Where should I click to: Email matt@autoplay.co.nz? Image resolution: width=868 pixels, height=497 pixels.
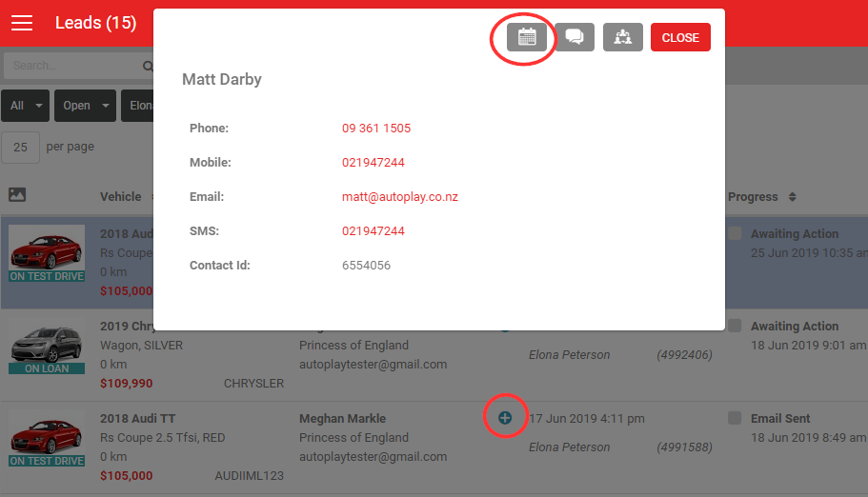coord(399,197)
